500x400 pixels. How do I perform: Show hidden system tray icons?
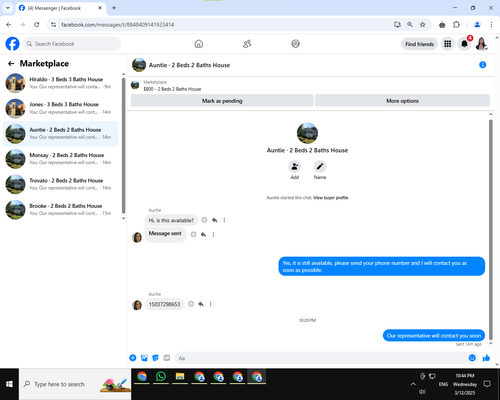pos(413,384)
